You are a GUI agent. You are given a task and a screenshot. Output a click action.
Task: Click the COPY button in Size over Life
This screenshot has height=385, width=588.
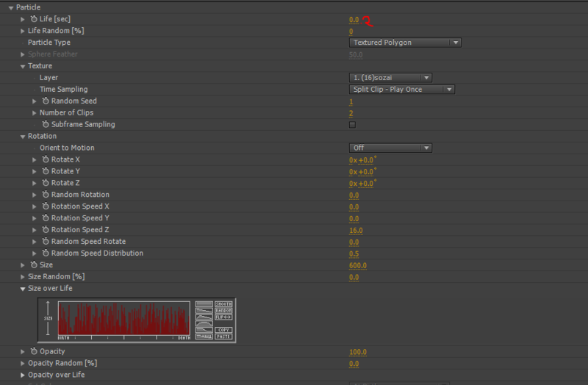[x=223, y=330]
